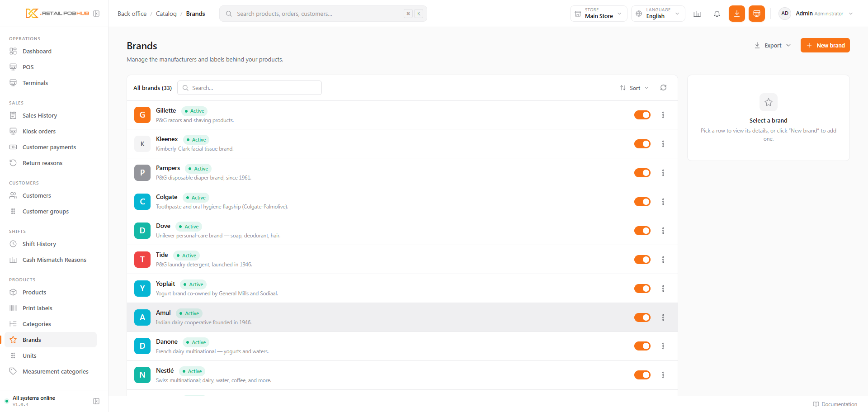The height and width of the screenshot is (412, 868).
Task: Focus the global search products field
Action: [x=323, y=14]
